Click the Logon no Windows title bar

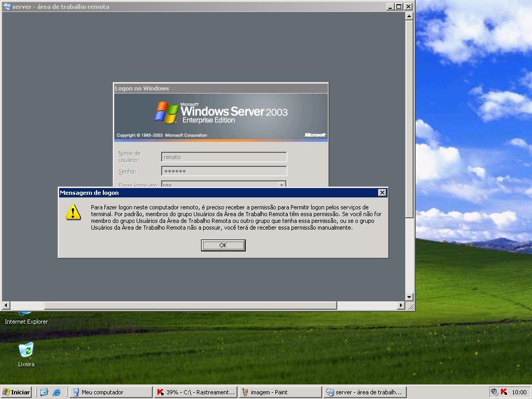tap(221, 88)
